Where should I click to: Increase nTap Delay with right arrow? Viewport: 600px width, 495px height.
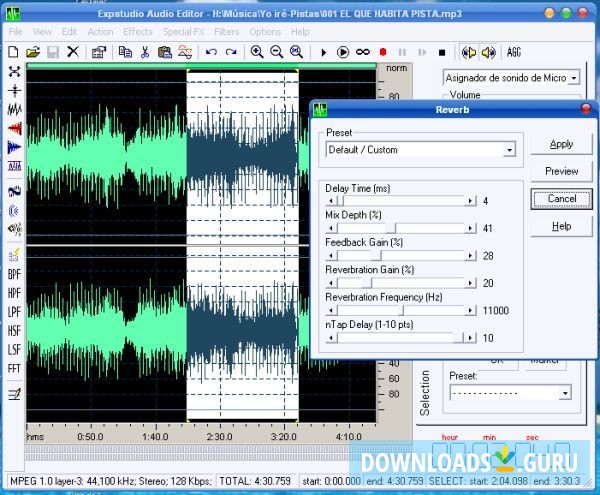click(470, 338)
